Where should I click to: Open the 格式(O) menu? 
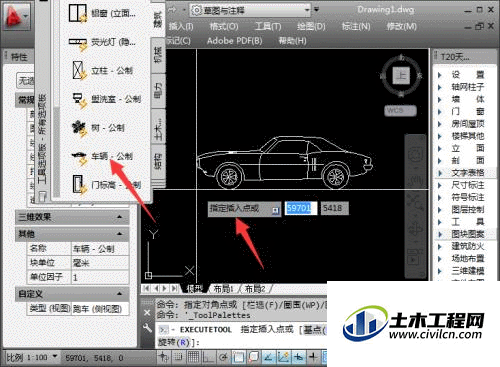[224, 26]
